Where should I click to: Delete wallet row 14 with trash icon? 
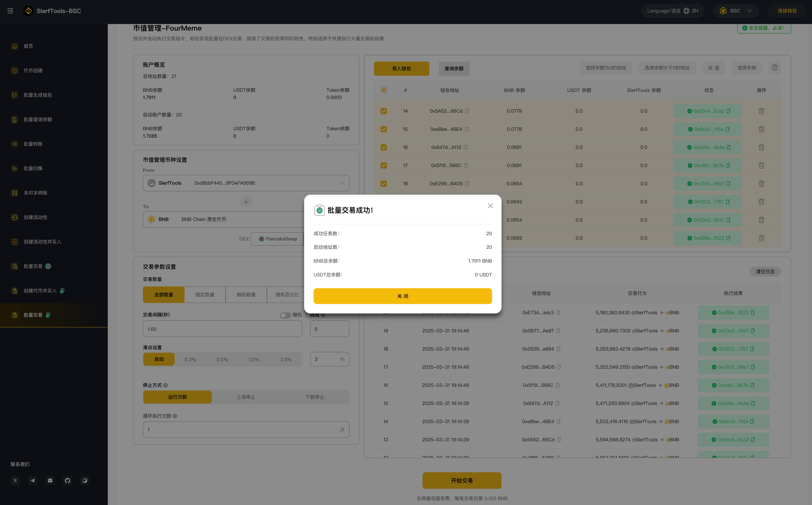pos(761,111)
